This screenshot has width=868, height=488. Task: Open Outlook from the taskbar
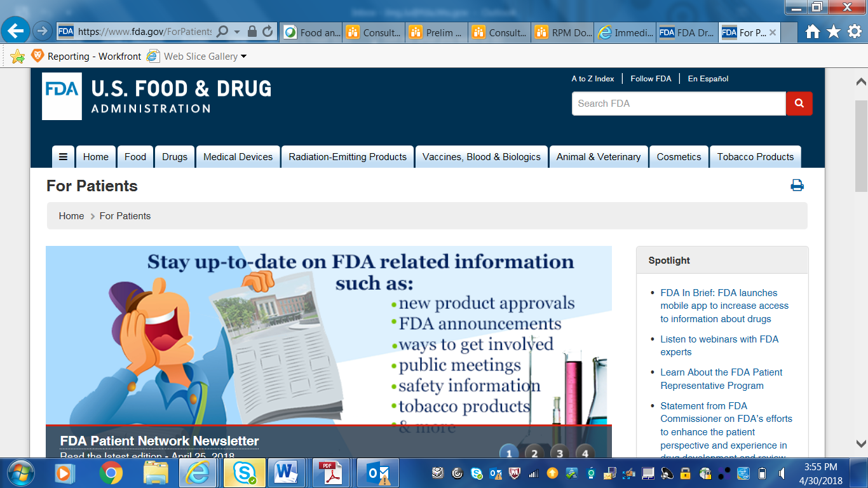[379, 473]
